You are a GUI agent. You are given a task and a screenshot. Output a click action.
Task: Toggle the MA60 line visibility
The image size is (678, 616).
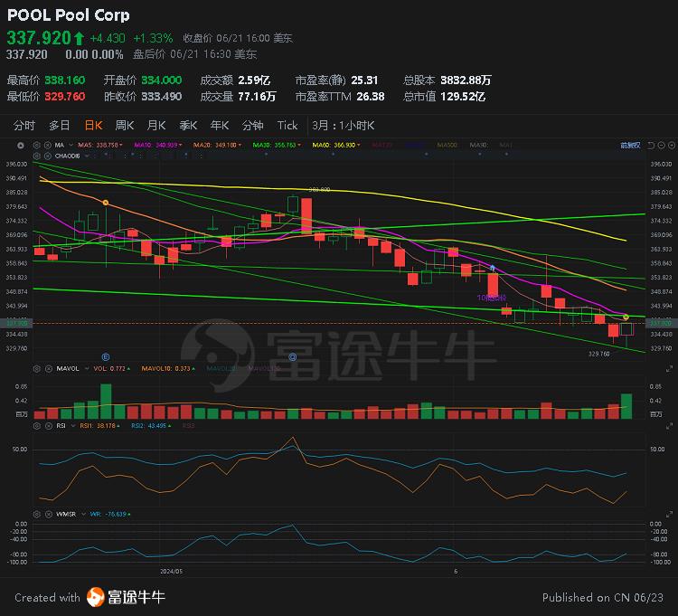(336, 146)
